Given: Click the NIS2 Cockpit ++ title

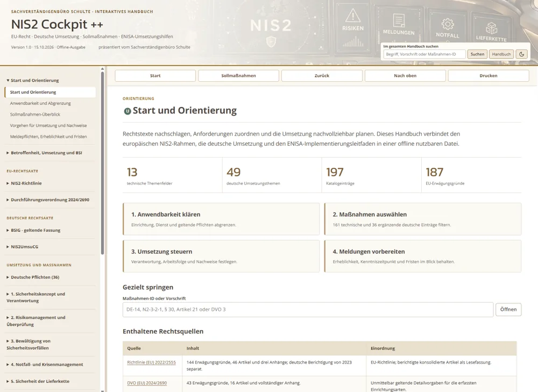Looking at the screenshot, I should [x=57, y=24].
